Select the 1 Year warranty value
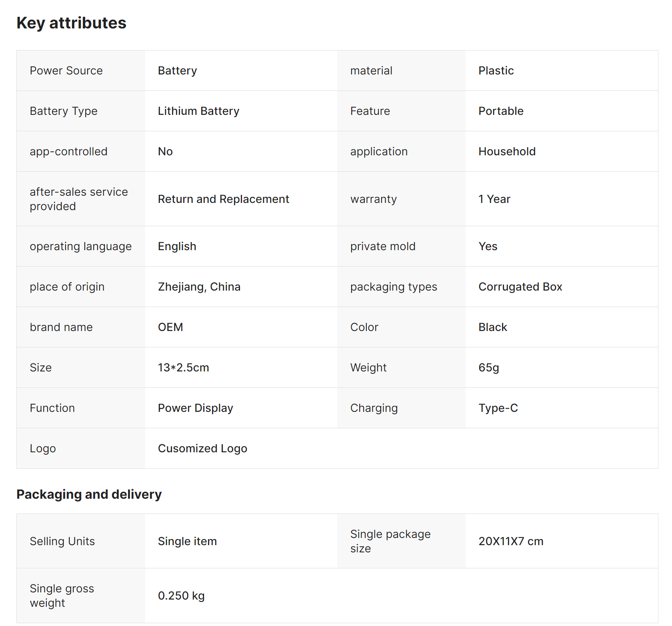The width and height of the screenshot is (672, 626). point(494,199)
